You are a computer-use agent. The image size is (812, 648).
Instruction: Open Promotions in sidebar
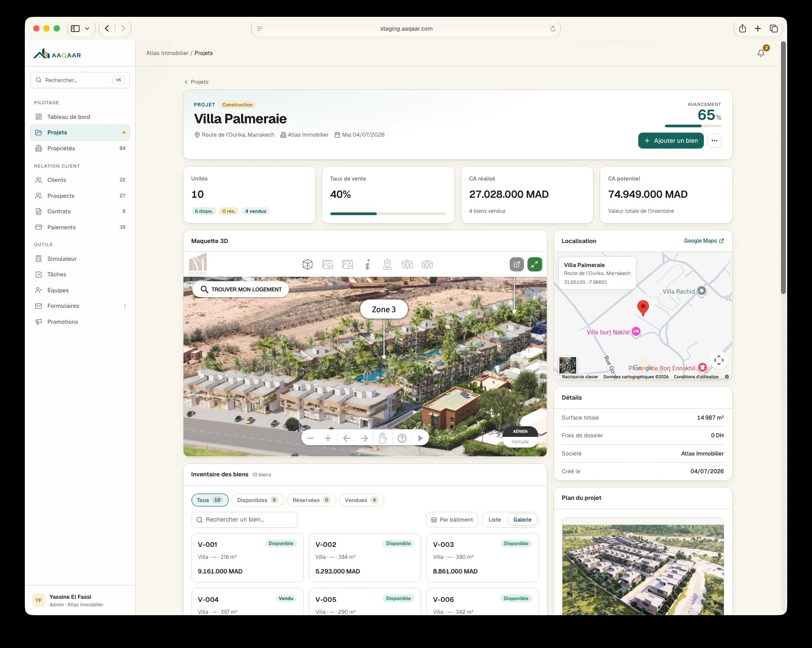[x=80, y=322]
